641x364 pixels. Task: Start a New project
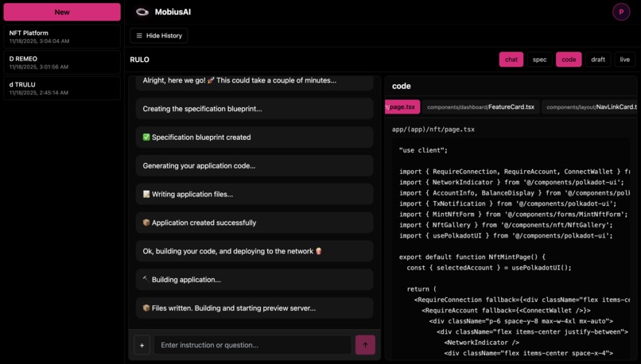[62, 12]
